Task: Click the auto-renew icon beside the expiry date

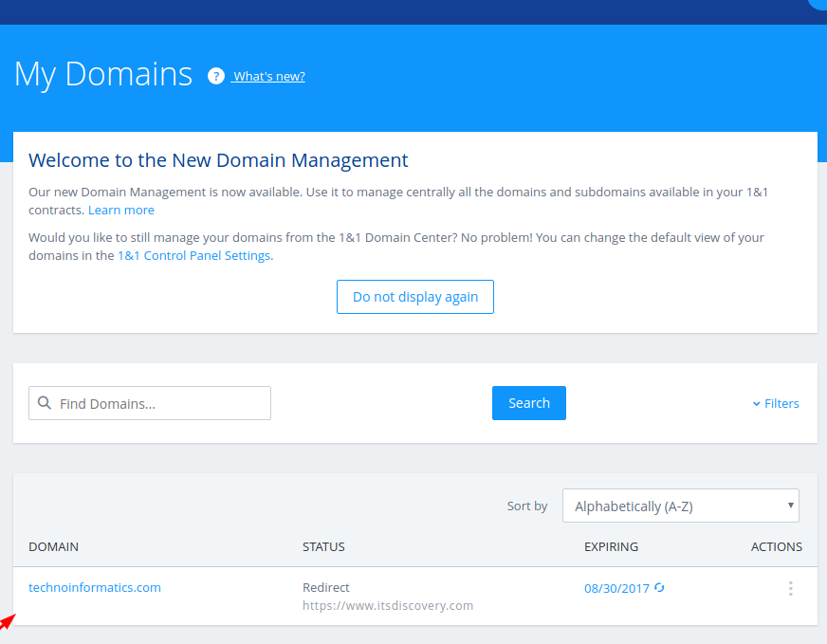Action: click(660, 588)
